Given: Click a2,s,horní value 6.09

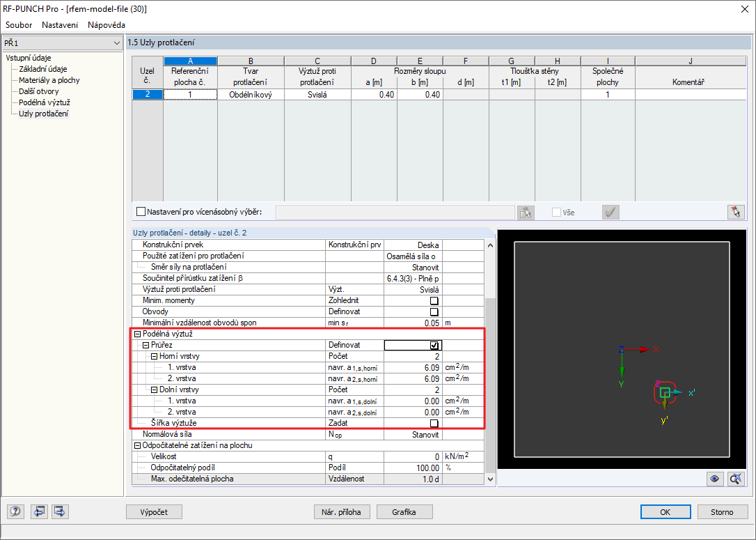Looking at the screenshot, I should [x=413, y=378].
